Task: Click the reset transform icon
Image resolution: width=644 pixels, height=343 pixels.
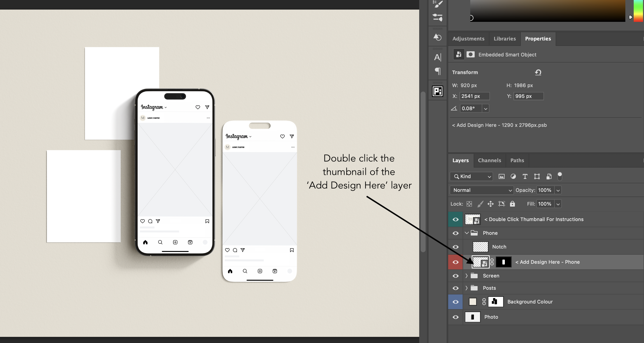Action: [x=538, y=72]
